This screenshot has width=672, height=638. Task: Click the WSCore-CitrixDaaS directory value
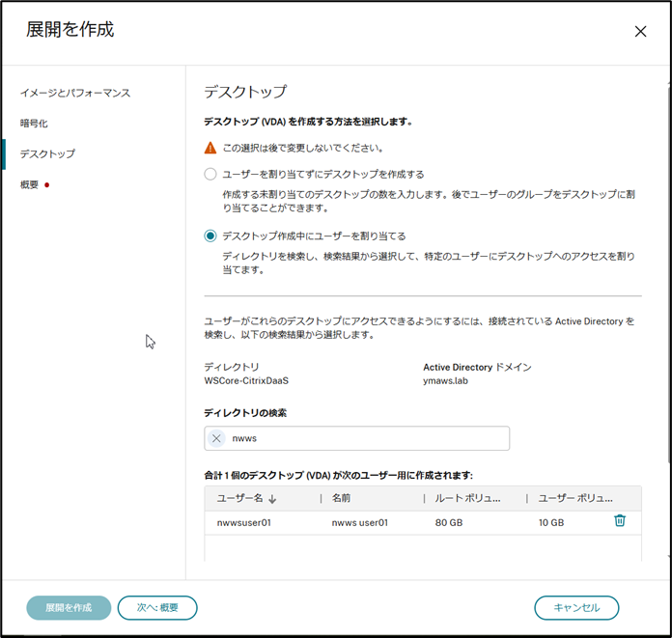pyautogui.click(x=246, y=380)
